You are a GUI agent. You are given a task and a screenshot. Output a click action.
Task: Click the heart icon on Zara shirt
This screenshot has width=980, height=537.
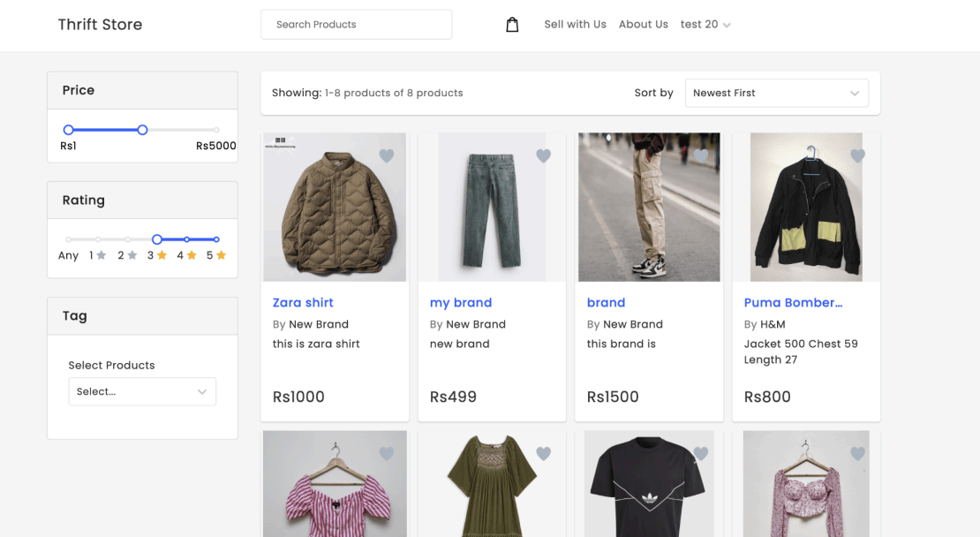point(386,155)
